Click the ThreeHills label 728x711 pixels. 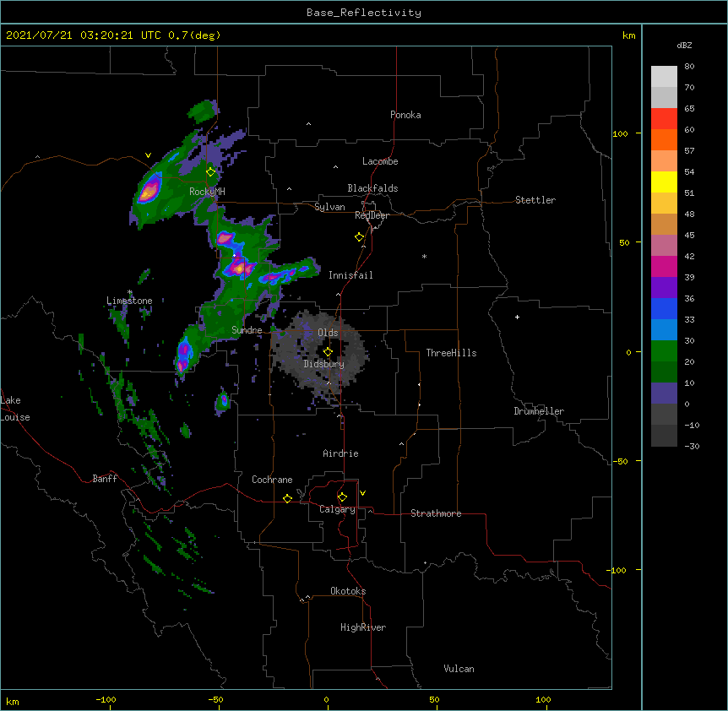coord(451,353)
